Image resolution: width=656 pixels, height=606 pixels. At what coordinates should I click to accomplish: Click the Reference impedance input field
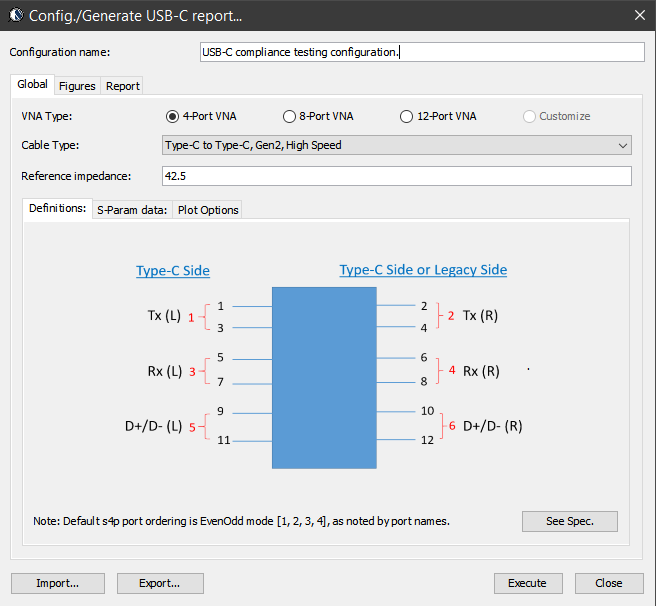point(396,176)
